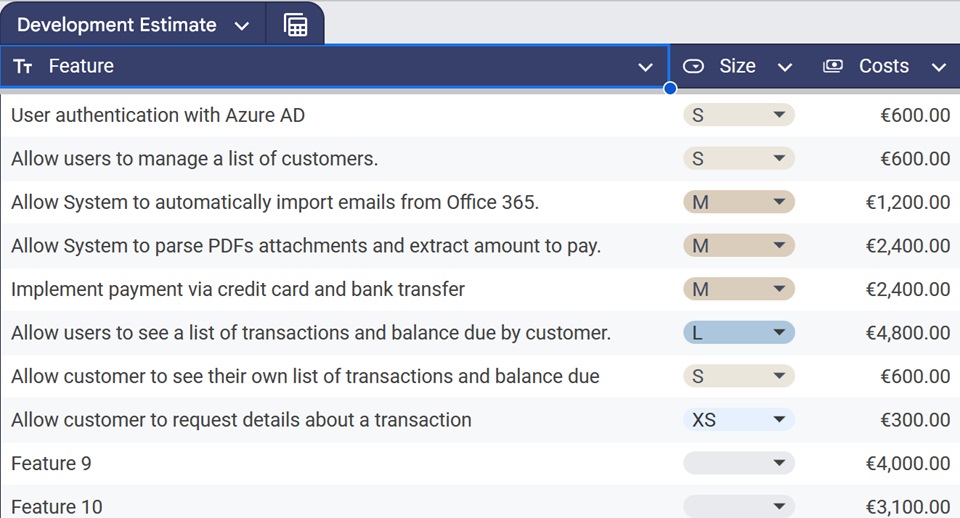Click the text type icon in Feature header

[23, 67]
